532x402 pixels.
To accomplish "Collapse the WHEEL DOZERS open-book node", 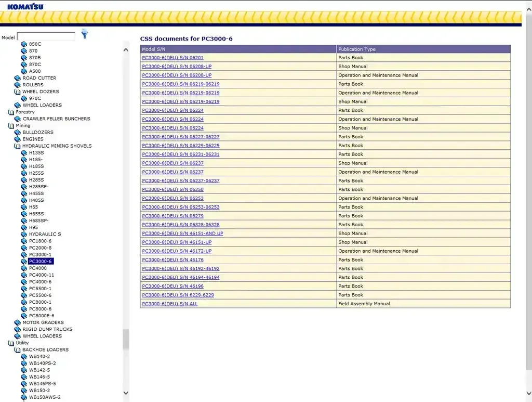I will [17, 92].
